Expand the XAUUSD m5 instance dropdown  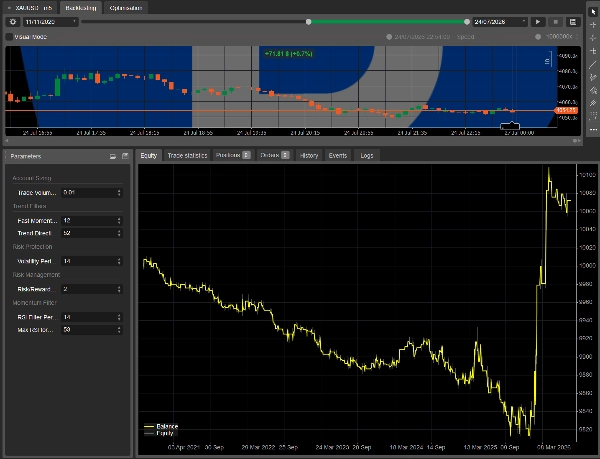point(9,8)
